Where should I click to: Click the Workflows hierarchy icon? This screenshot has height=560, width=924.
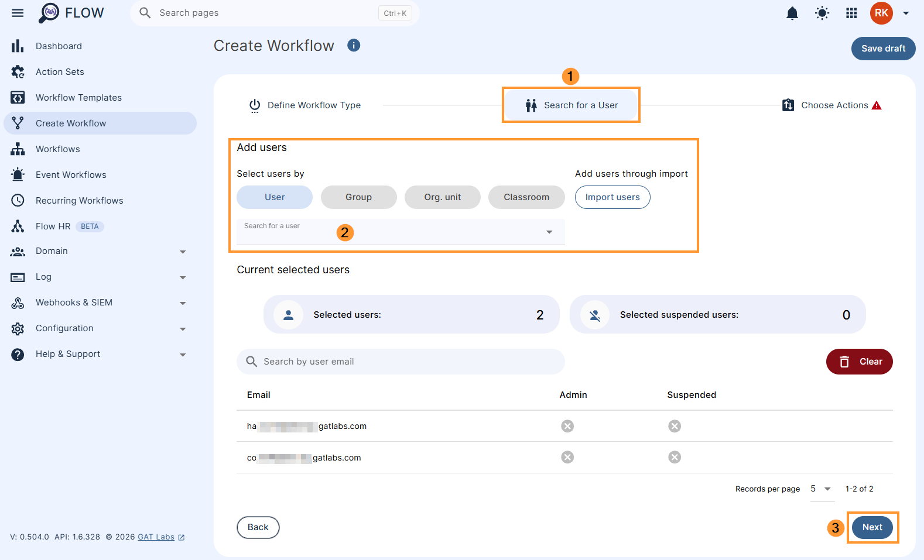tap(18, 149)
